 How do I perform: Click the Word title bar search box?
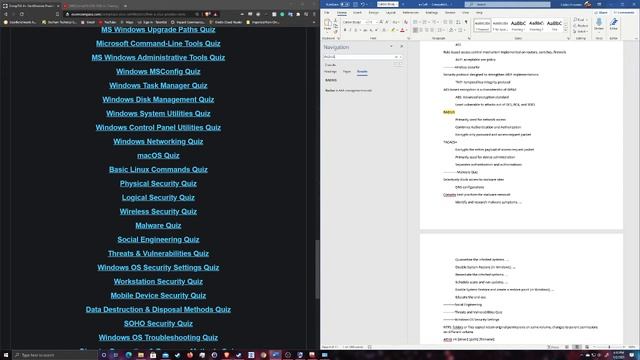pyautogui.click(x=507, y=4)
